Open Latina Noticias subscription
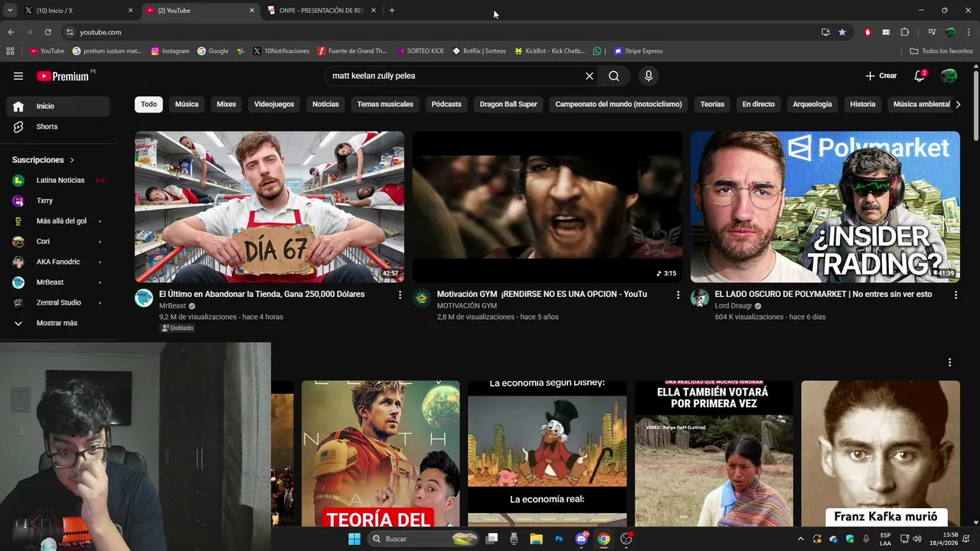This screenshot has height=551, width=980. coord(57,180)
